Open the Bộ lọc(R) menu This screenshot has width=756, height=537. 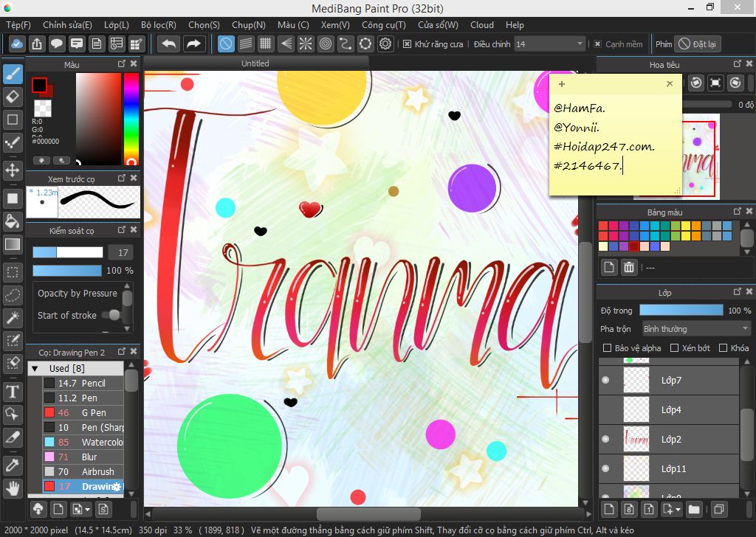click(158, 24)
